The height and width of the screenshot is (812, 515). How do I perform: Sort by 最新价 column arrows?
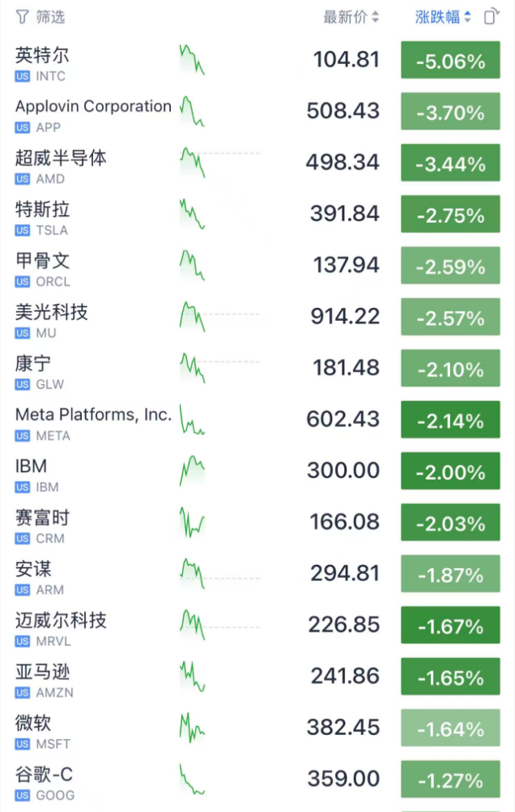375,17
